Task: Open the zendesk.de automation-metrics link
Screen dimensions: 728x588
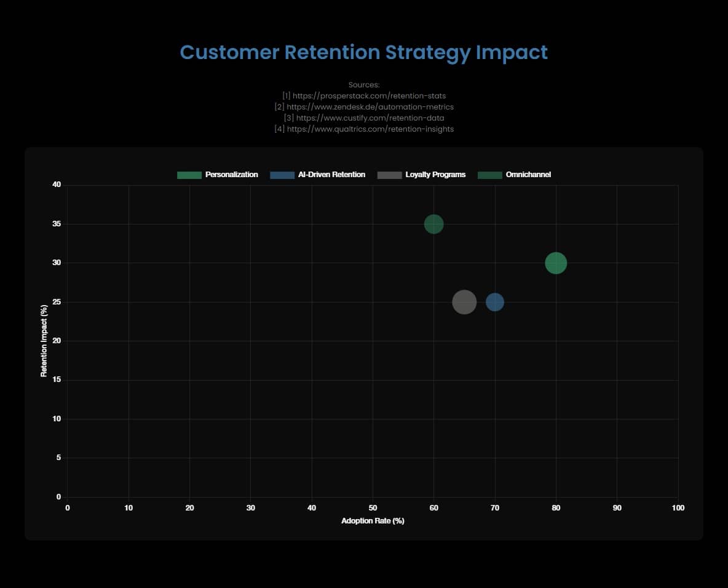Action: (x=364, y=106)
